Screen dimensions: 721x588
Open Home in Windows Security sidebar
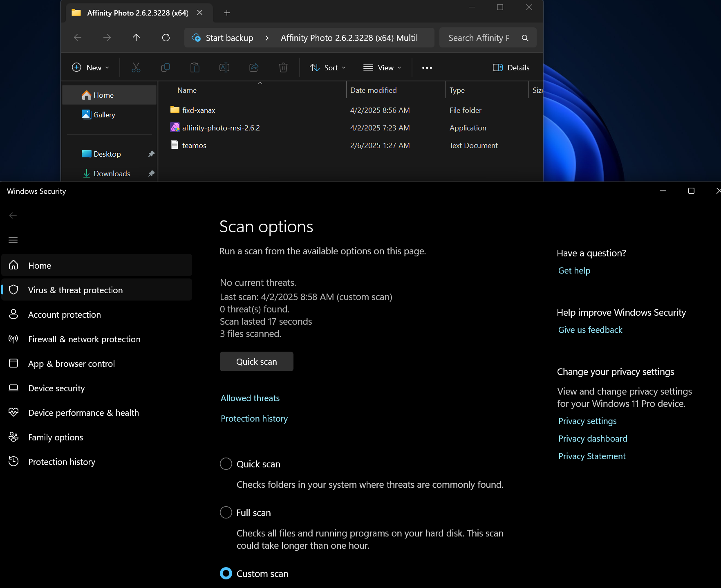tap(97, 265)
